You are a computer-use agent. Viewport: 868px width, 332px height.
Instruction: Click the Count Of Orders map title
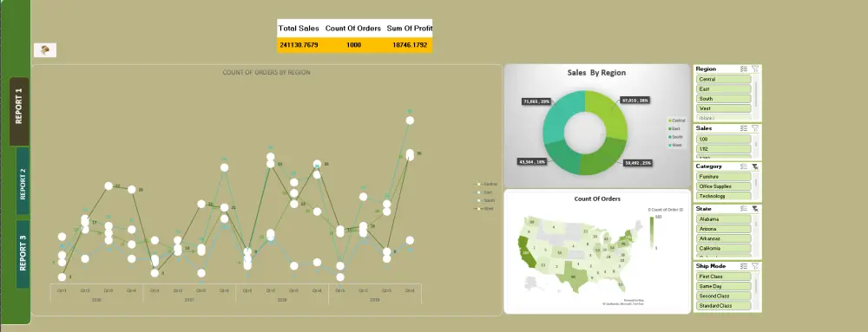pos(597,199)
